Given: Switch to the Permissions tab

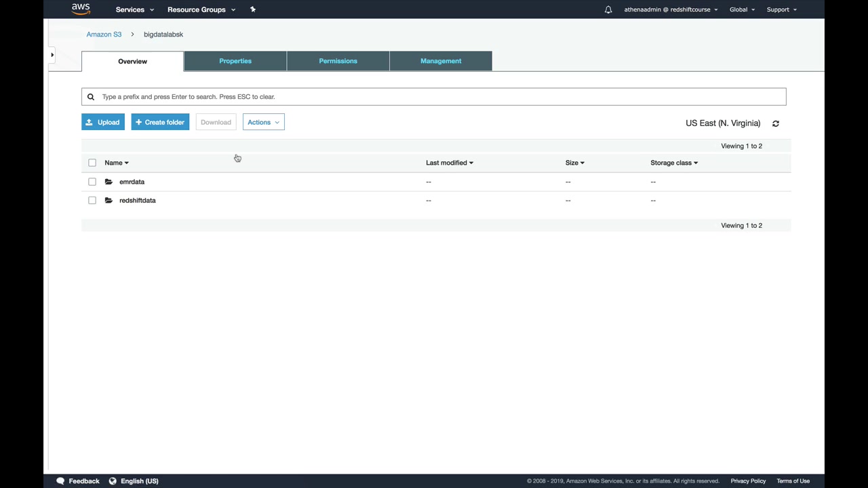Looking at the screenshot, I should (x=338, y=61).
